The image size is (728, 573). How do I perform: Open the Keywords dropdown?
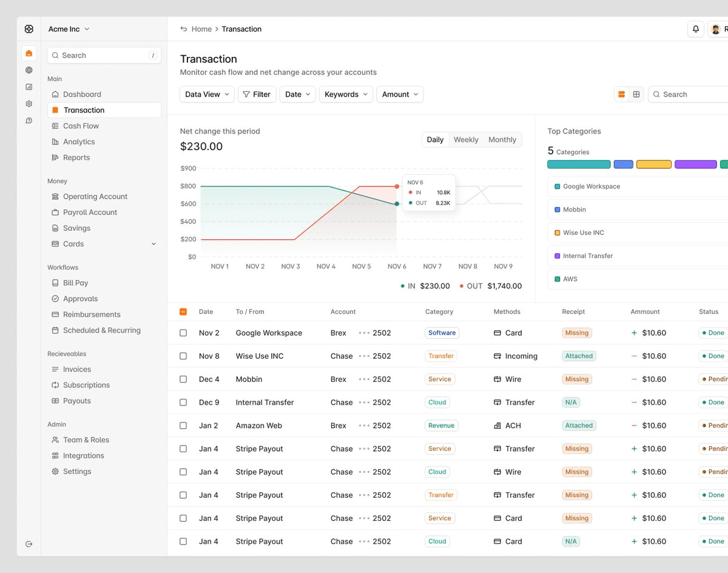[346, 94]
